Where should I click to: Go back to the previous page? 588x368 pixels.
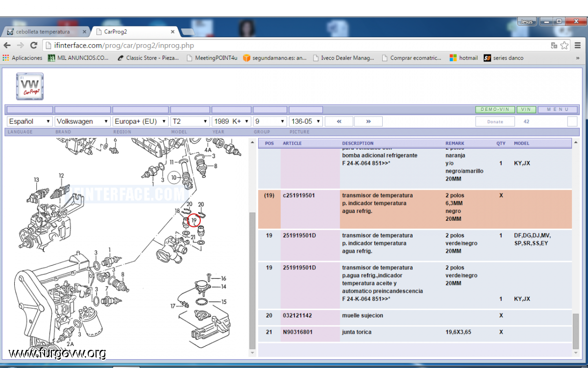[7, 45]
